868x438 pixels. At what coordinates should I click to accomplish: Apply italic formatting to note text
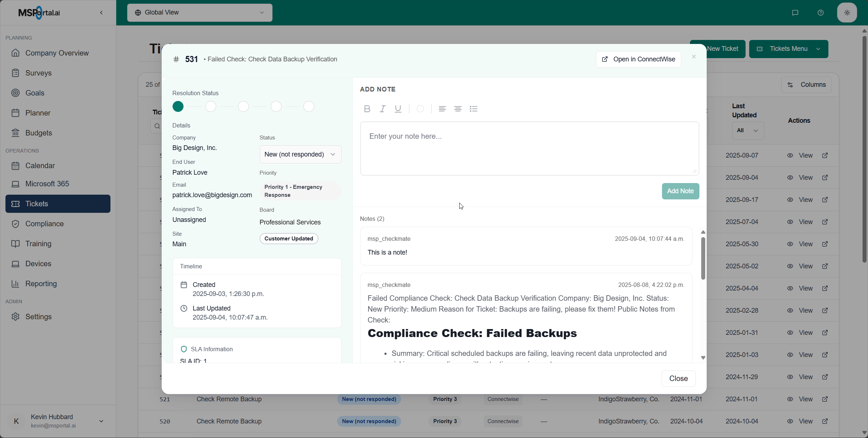pos(382,109)
